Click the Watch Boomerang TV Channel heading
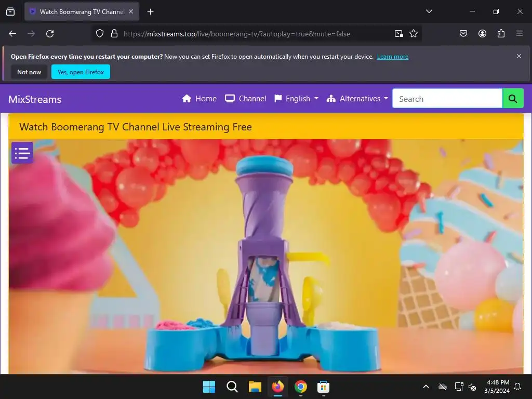 [136, 127]
